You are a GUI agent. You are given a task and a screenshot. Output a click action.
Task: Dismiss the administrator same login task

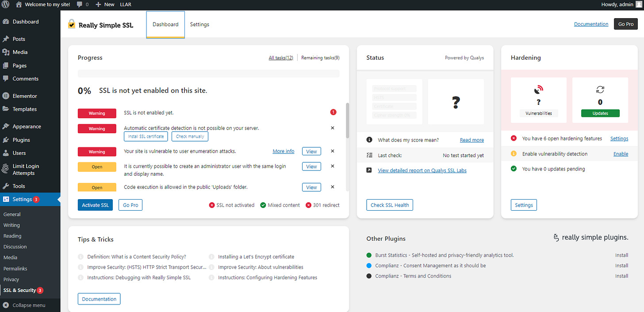click(333, 166)
